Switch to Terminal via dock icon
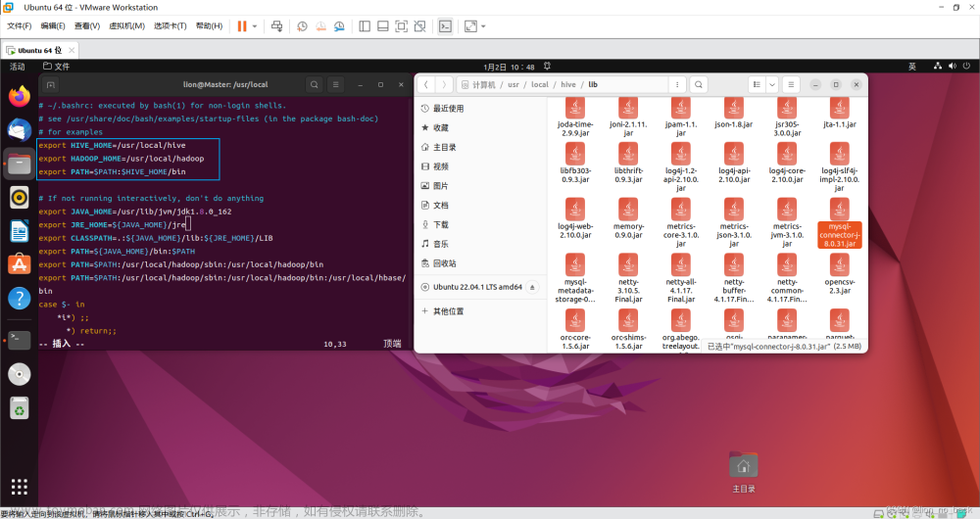Viewport: 980px width, 519px height. click(20, 341)
